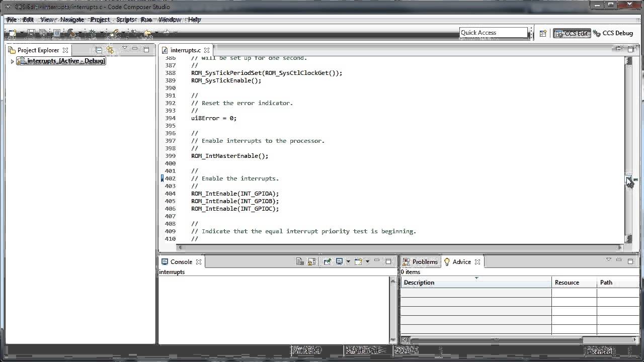Open the Window menu
The height and width of the screenshot is (362, 644).
point(170,20)
